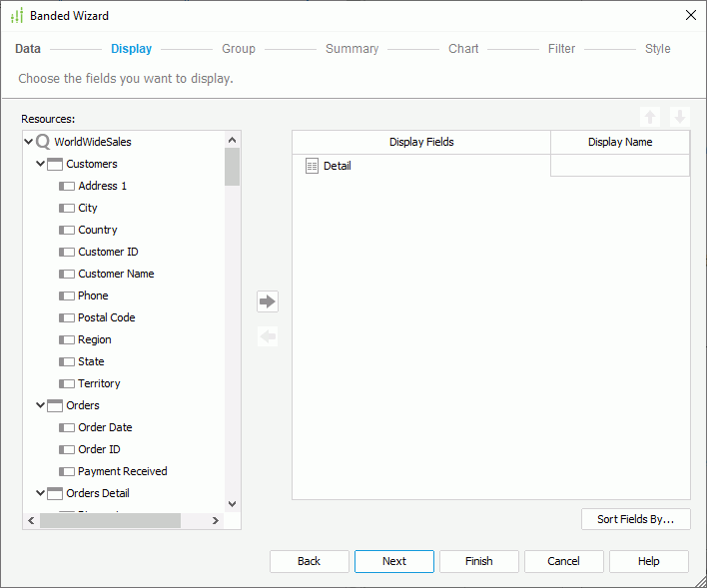Select the Detail band icon
Screen dimensions: 707x588
[312, 167]
